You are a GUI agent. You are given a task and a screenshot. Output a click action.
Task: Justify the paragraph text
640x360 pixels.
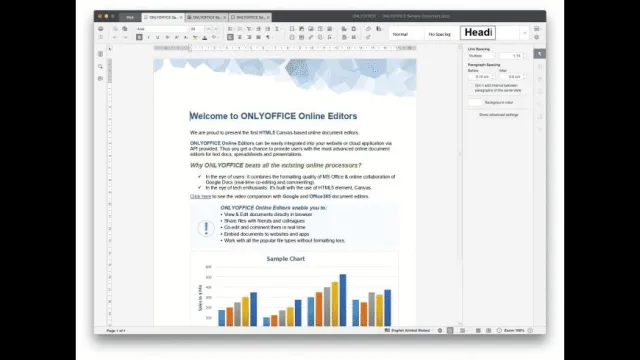coord(258,37)
